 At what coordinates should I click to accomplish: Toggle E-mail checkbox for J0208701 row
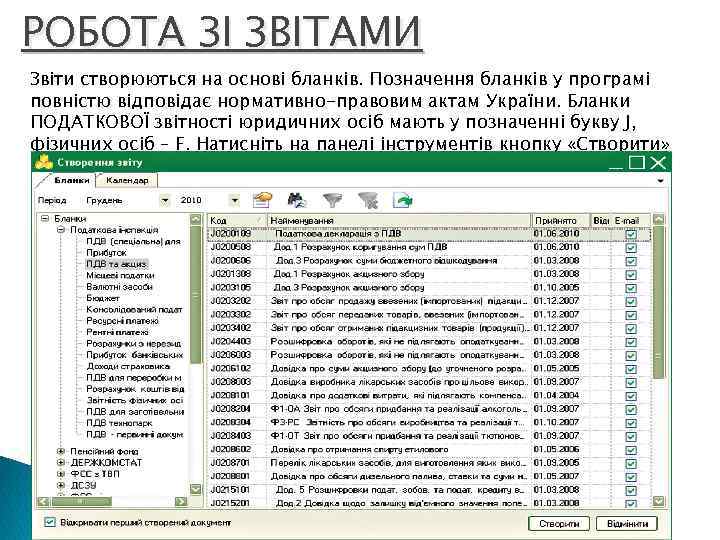(631, 463)
